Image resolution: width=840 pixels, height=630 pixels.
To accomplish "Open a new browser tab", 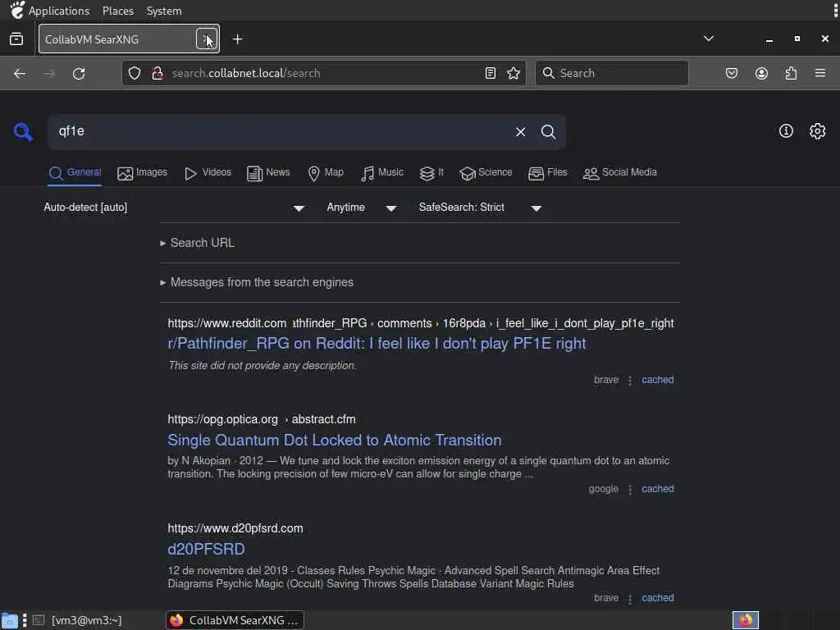I will click(x=237, y=39).
